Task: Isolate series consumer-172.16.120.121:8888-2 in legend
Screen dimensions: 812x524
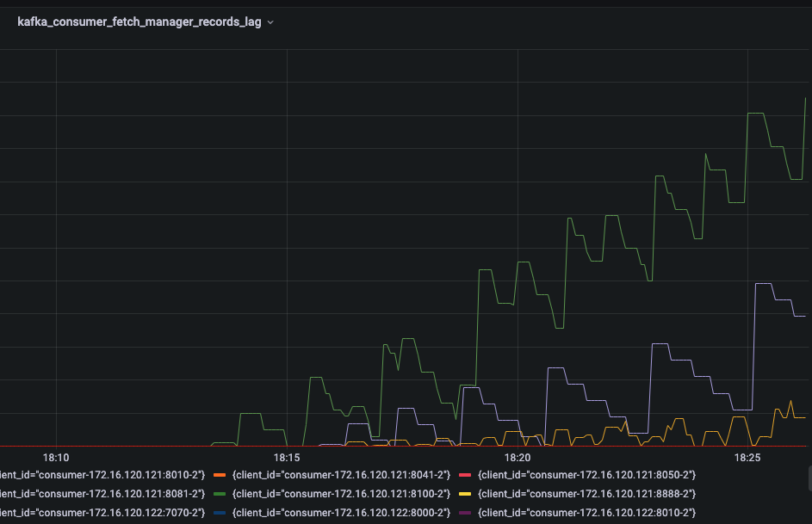Action: [x=586, y=494]
